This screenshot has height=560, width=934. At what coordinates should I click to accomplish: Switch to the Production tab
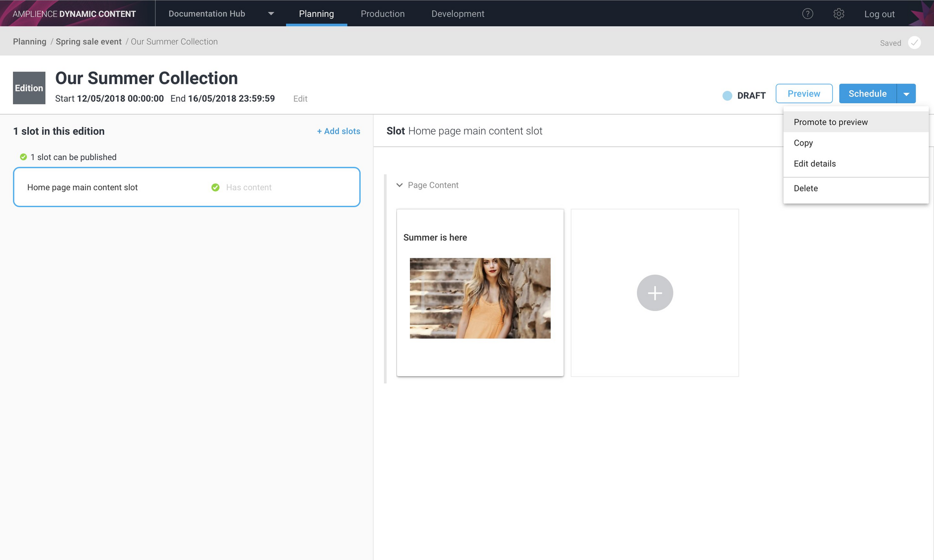click(x=383, y=14)
